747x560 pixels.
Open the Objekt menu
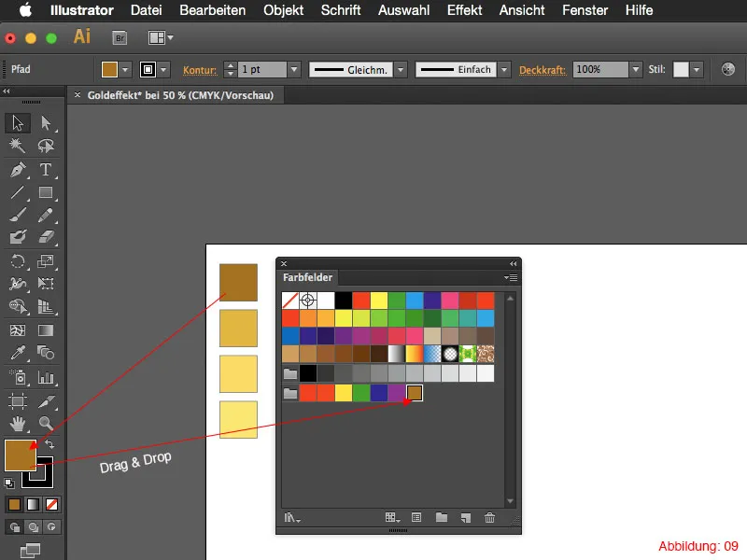(x=284, y=10)
